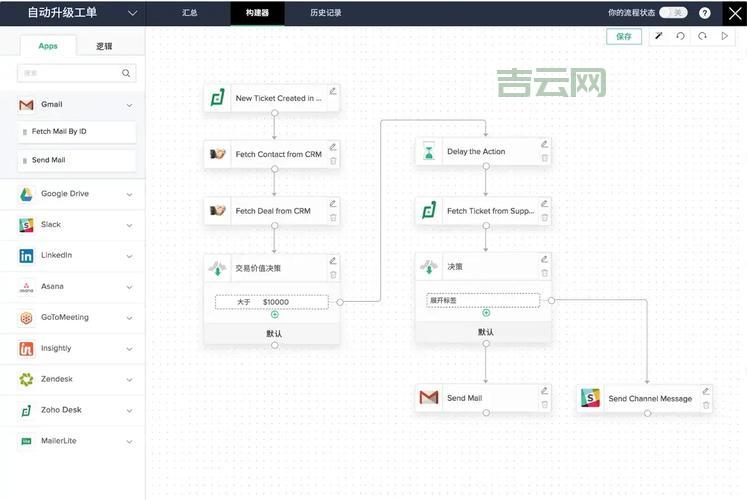Click the redo arrow icon
747x500 pixels.
click(703, 36)
